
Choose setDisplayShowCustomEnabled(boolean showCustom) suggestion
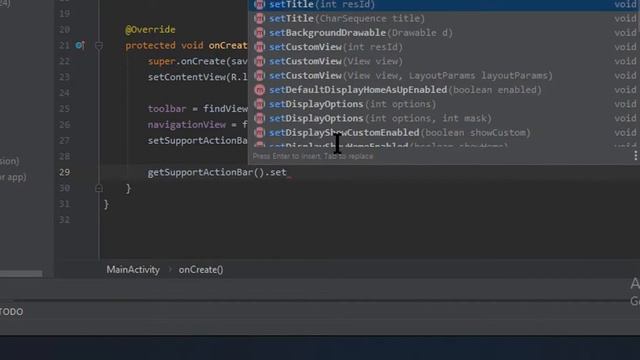point(444,133)
